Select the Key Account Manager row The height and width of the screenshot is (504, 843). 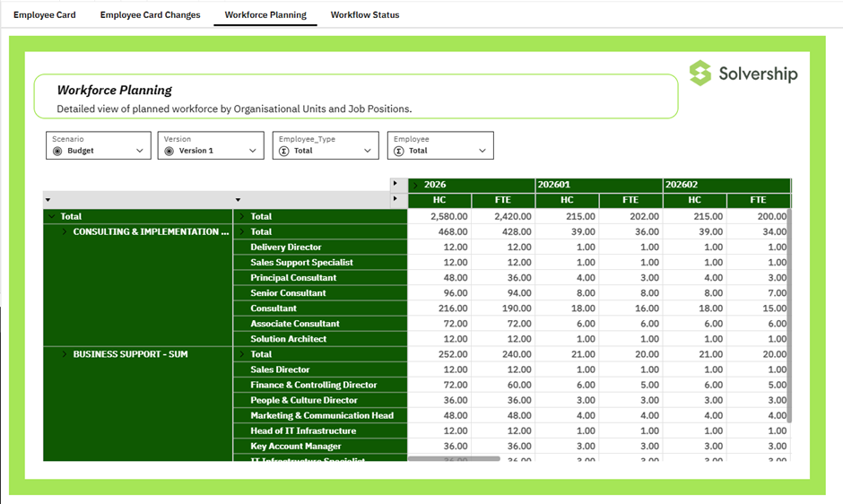(x=320, y=447)
